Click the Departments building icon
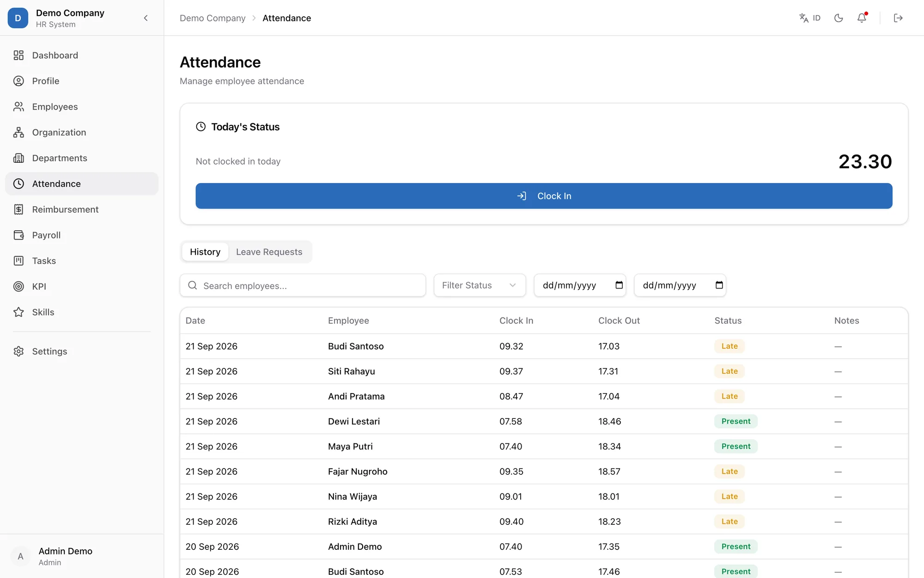This screenshot has width=924, height=578. 18,158
